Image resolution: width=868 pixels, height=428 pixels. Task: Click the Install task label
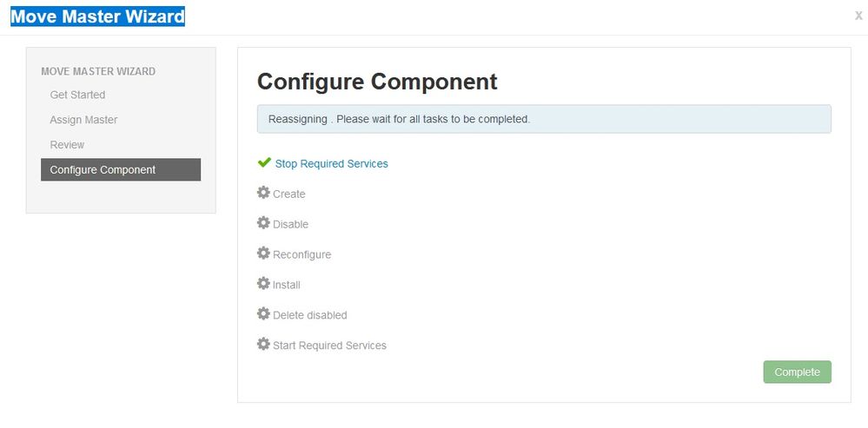(286, 285)
